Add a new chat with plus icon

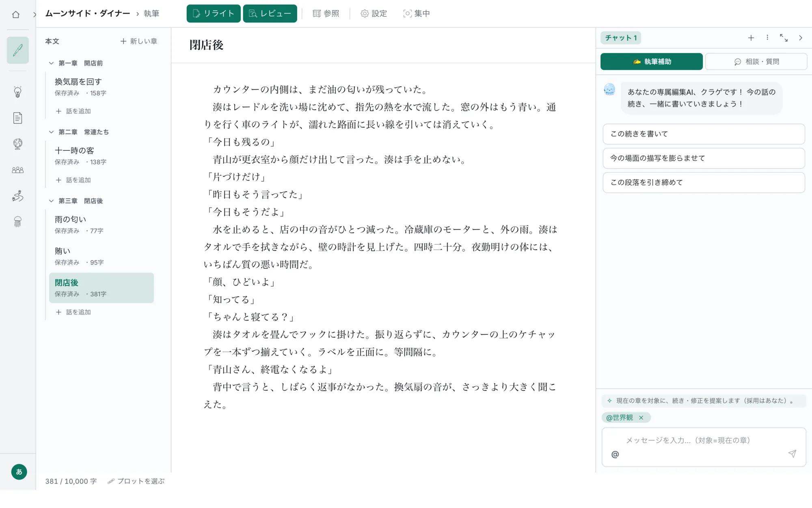(x=751, y=38)
